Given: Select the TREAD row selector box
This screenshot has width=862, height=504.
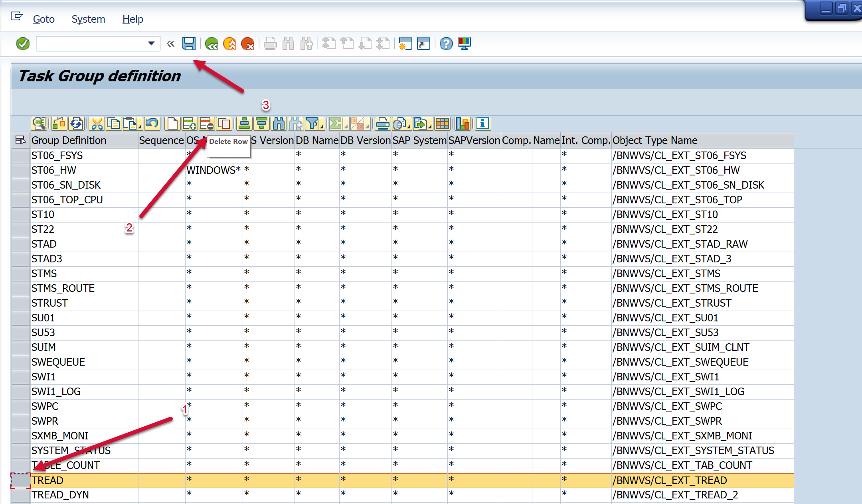Looking at the screenshot, I should tap(21, 480).
